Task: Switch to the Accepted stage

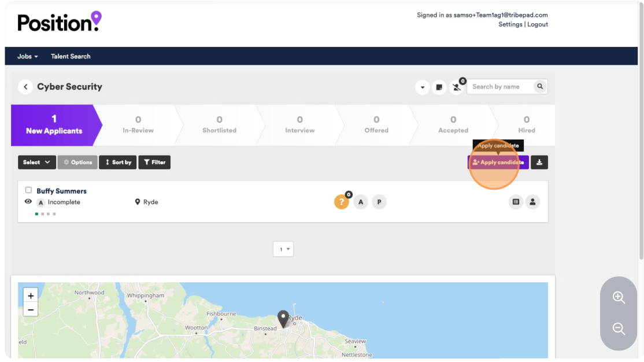Action: [453, 125]
